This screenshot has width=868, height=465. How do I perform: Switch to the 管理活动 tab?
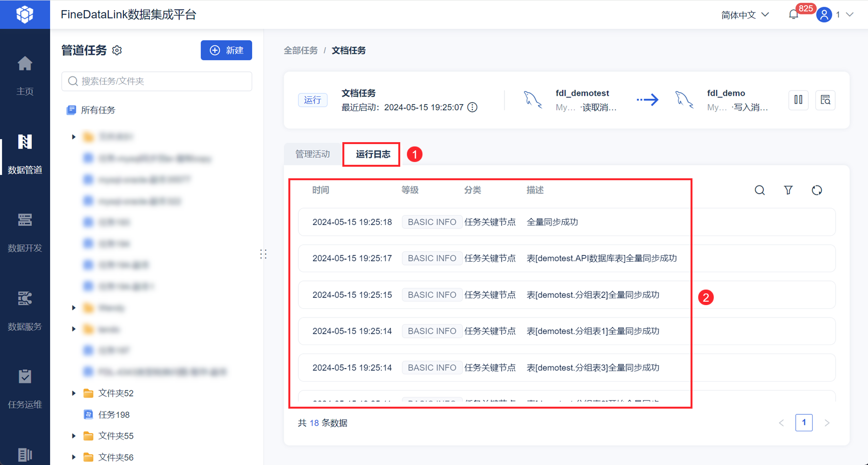312,154
